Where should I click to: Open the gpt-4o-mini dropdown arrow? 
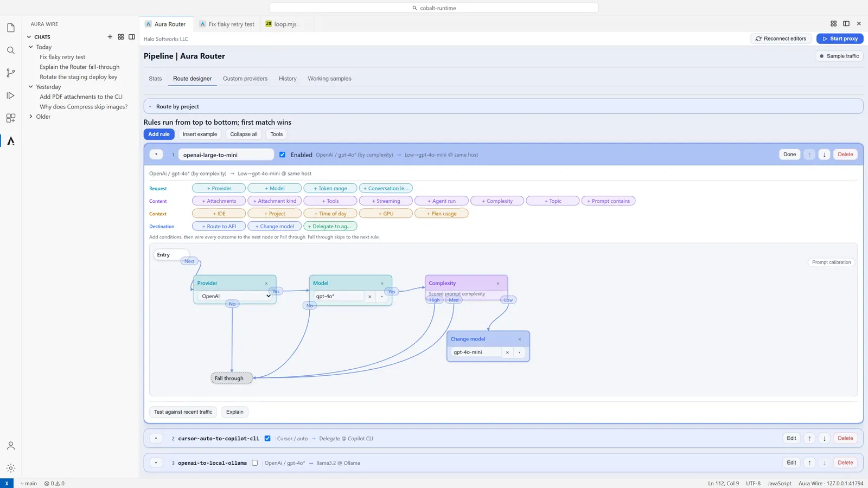point(519,352)
